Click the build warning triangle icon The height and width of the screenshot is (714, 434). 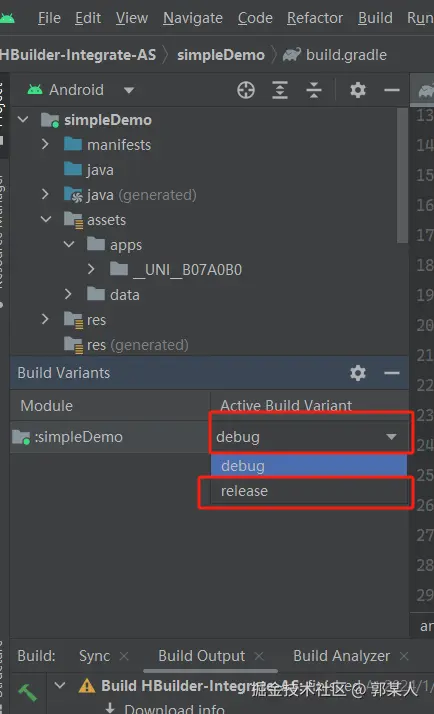coord(87,686)
